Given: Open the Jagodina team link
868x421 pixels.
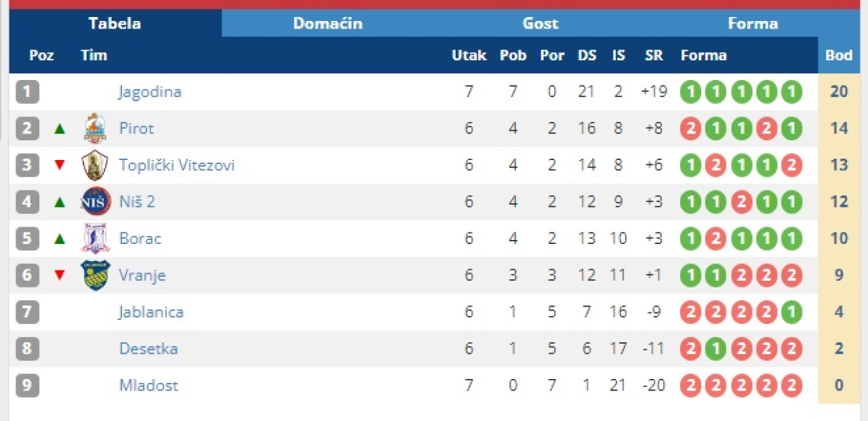Looking at the screenshot, I should tap(150, 92).
